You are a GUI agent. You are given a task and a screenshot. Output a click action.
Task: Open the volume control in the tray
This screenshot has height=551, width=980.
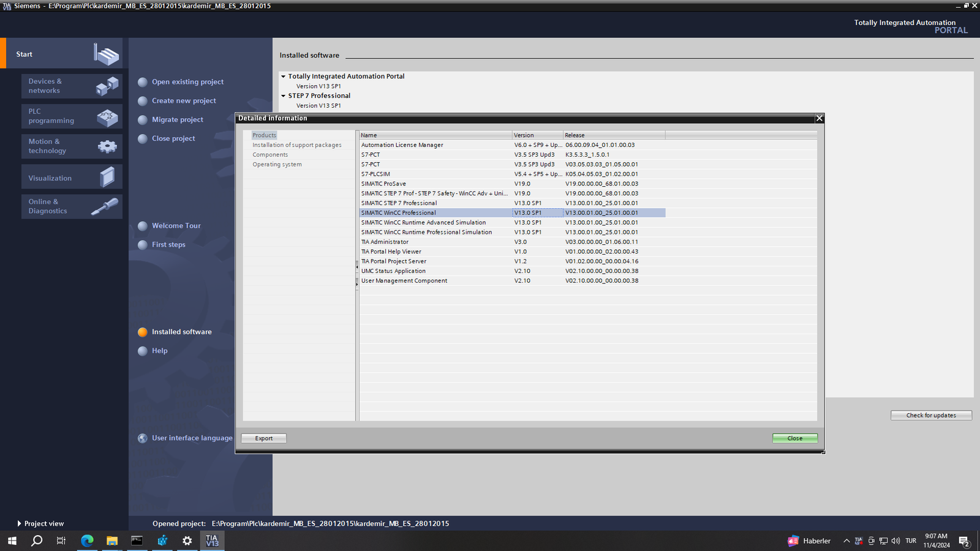895,541
